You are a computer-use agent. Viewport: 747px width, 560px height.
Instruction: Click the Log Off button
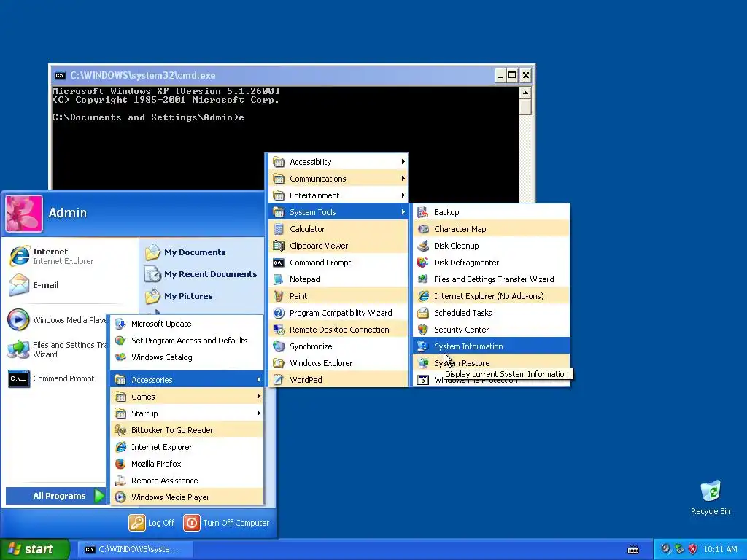[x=152, y=523]
